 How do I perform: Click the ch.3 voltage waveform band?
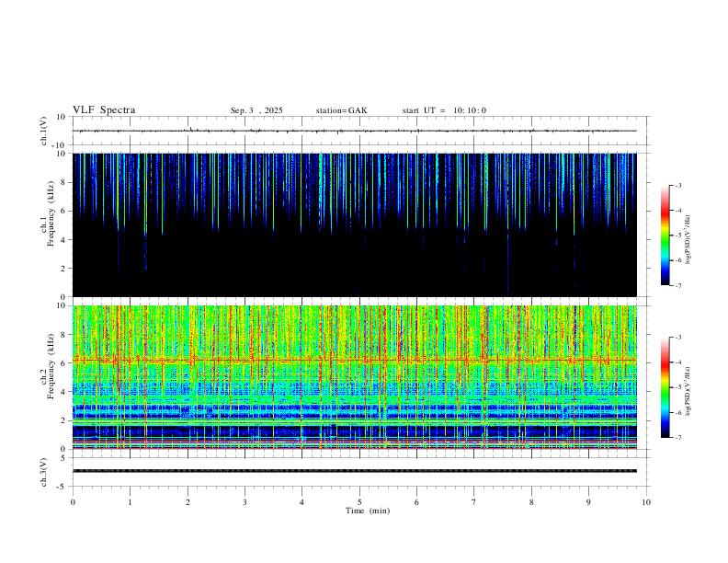click(x=354, y=471)
